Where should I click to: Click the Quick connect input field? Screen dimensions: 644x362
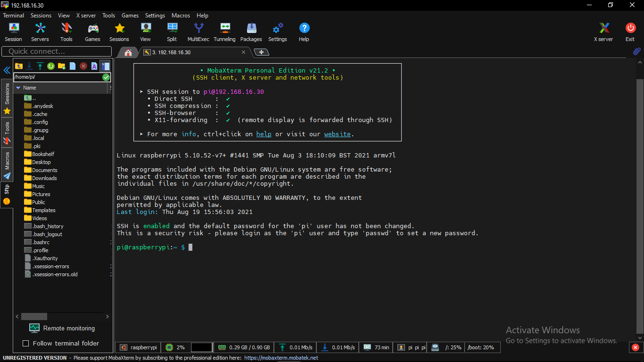click(57, 51)
